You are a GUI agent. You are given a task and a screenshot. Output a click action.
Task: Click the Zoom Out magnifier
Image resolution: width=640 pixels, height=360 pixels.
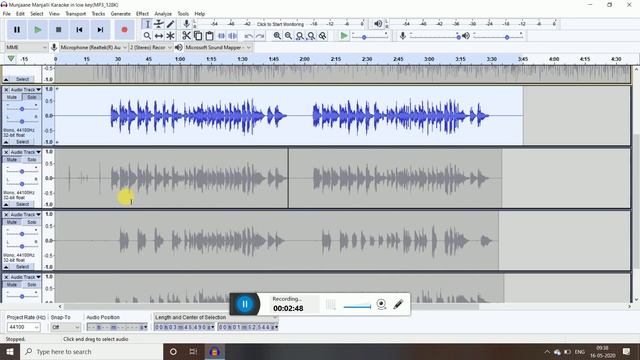[289, 36]
